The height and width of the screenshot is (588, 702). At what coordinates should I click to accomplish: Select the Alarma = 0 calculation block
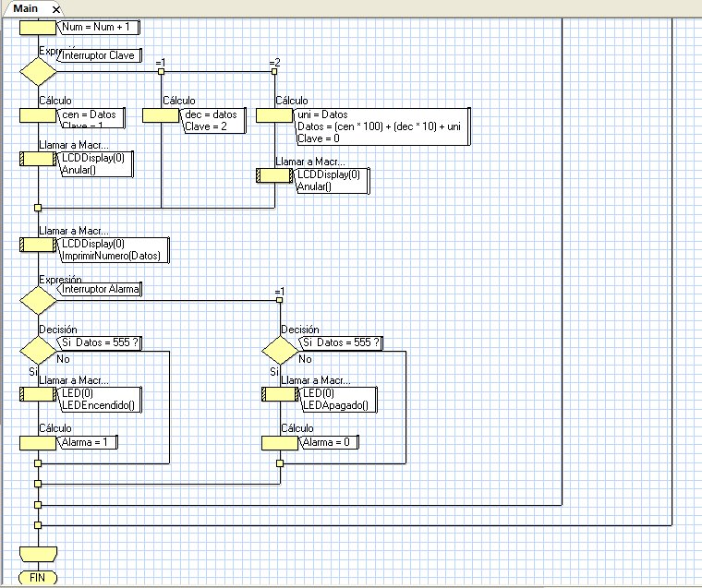coord(280,443)
